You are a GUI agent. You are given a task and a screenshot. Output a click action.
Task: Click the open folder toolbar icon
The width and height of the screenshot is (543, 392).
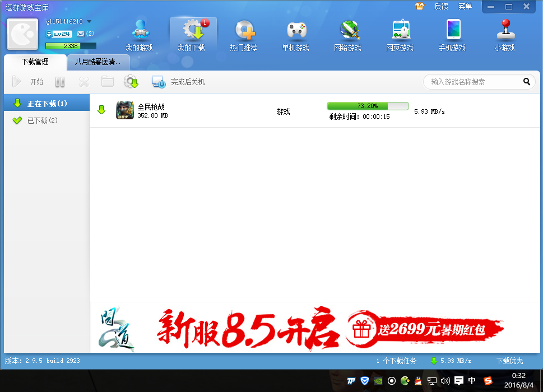[x=108, y=82]
